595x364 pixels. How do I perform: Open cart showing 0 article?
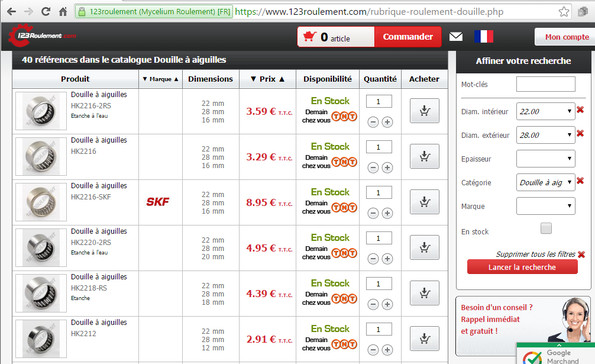coord(336,37)
